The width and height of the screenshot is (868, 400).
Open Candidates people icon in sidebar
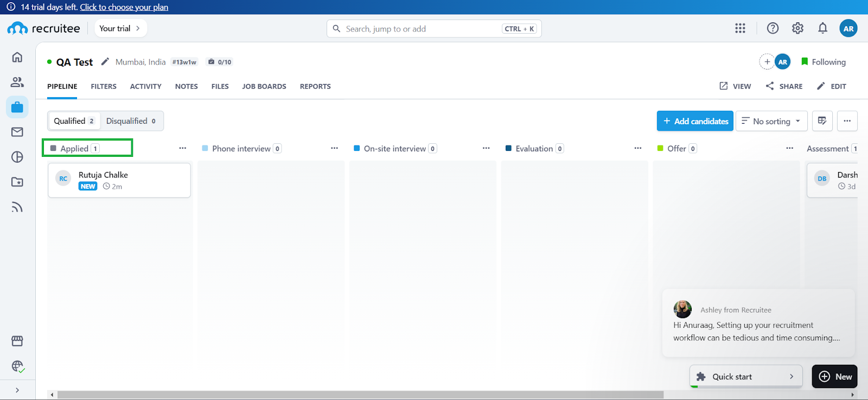17,82
